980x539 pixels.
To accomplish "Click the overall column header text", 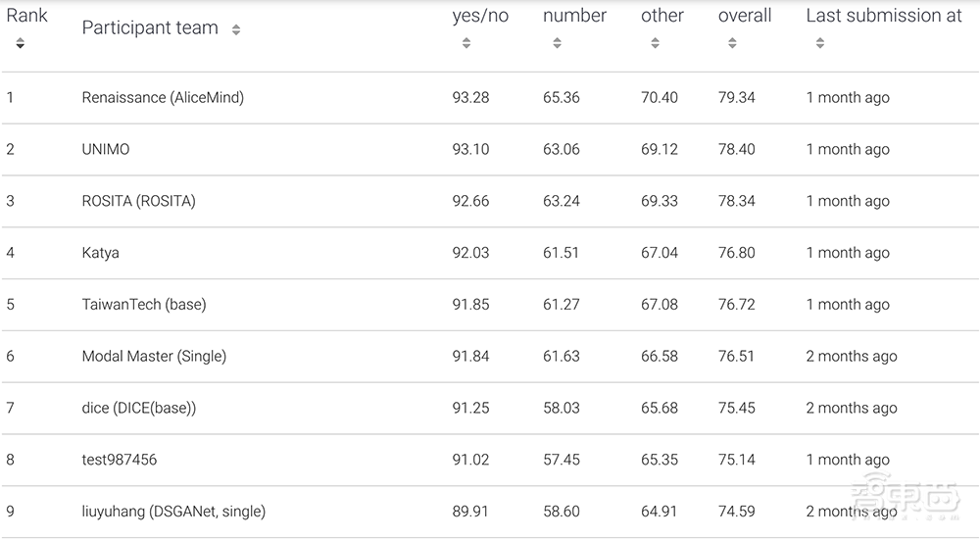I will pyautogui.click(x=745, y=16).
